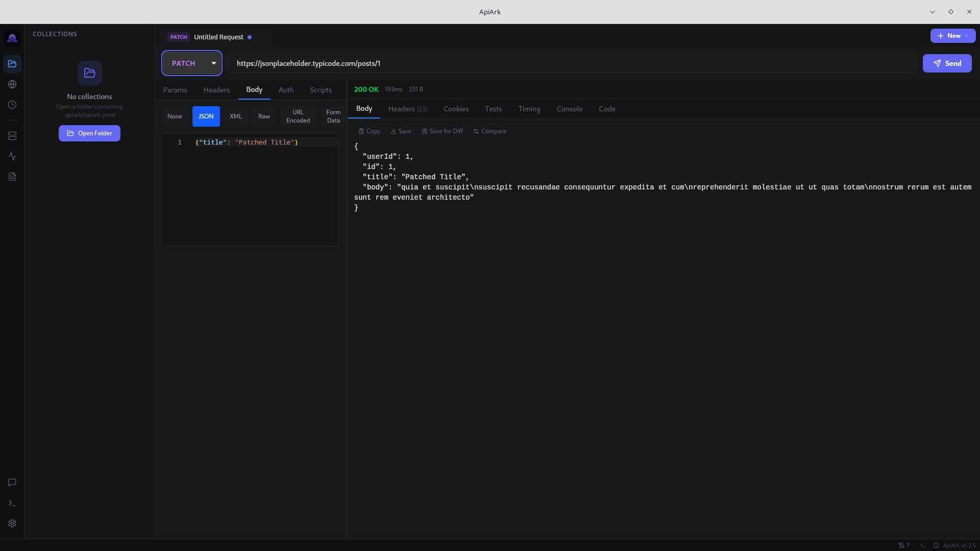Viewport: 980px width, 551px height.
Task: Open the PATCH method dropdown
Action: coord(191,63)
